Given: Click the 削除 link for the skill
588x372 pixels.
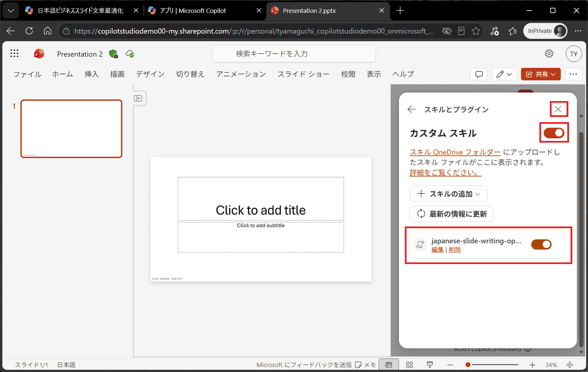Looking at the screenshot, I should click(455, 250).
